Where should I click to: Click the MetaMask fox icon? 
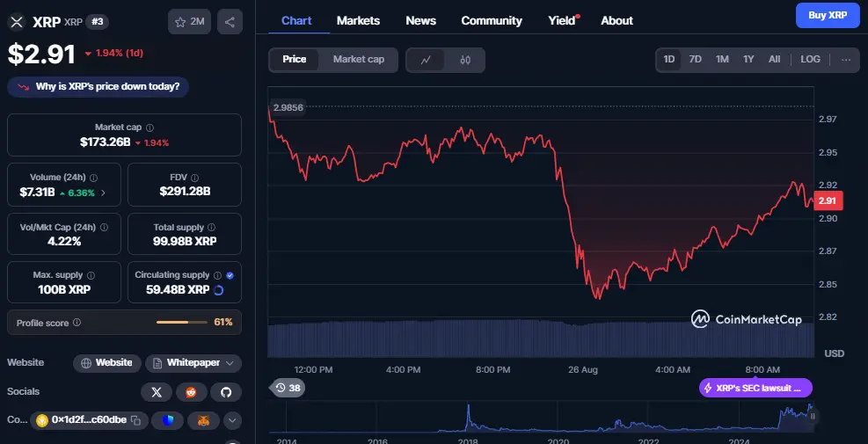(x=204, y=421)
